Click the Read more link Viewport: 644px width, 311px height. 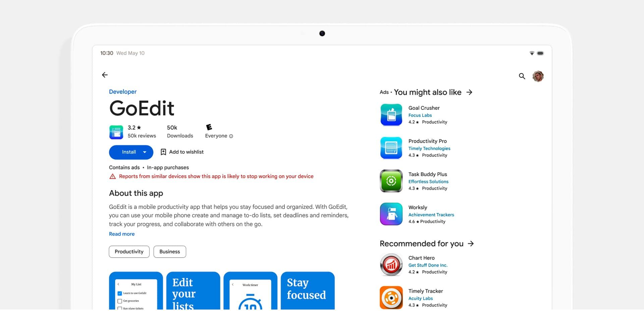[122, 234]
